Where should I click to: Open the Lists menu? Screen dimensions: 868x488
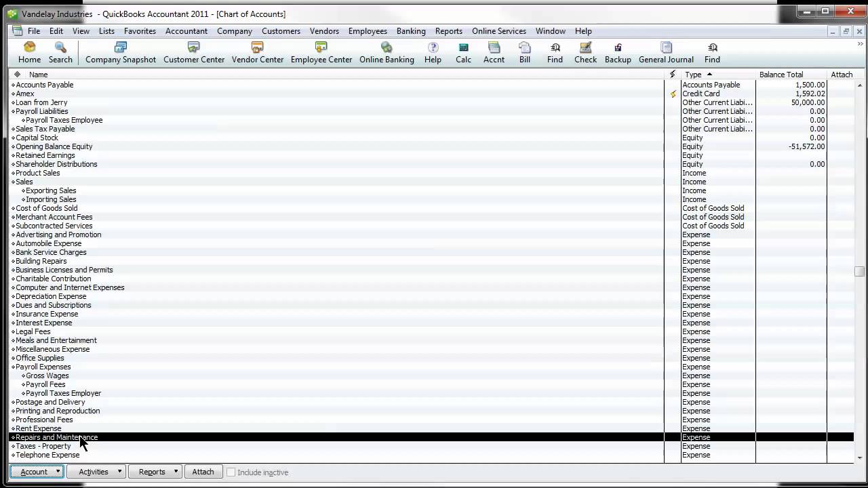[106, 31]
